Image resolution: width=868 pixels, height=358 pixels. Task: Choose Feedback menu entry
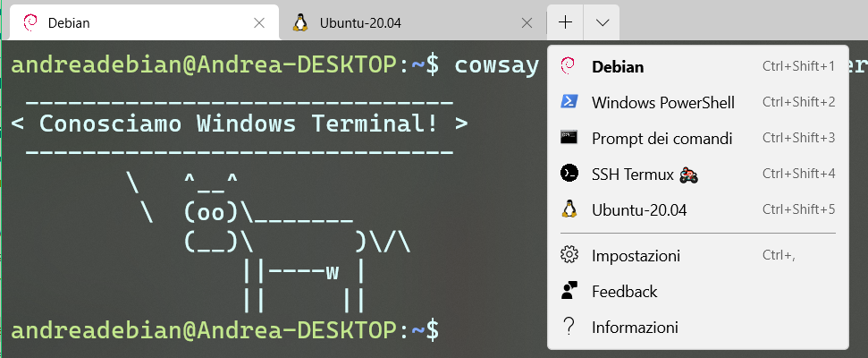[x=697, y=291]
